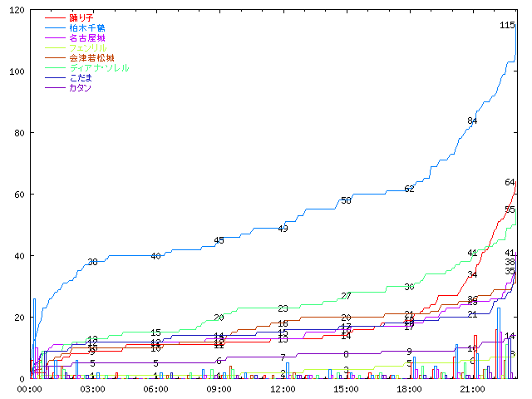
Task: Select the 柏木千鶴 legend entry
Action: point(86,27)
